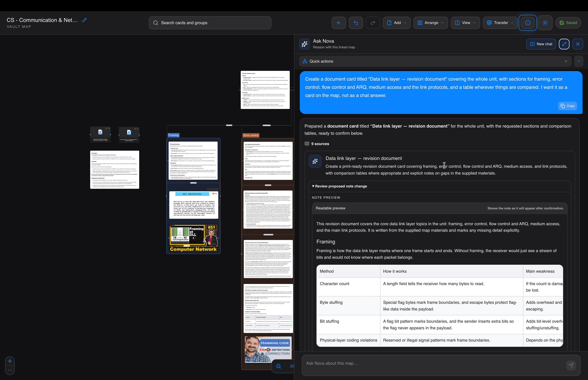
Task: Open the Transfer dropdown menu
Action: pos(500,23)
